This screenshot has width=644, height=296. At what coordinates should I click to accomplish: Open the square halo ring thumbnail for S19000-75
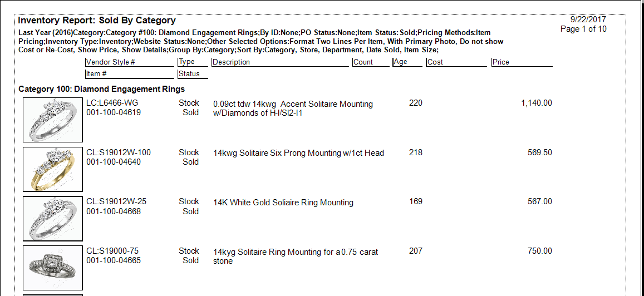pos(53,267)
